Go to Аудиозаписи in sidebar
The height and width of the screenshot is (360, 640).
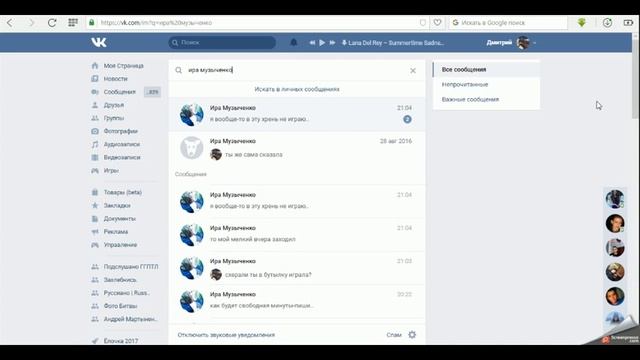pyautogui.click(x=122, y=144)
